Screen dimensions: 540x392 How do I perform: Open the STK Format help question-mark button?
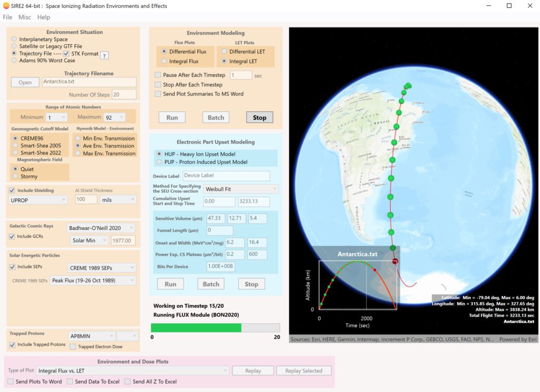pos(105,55)
